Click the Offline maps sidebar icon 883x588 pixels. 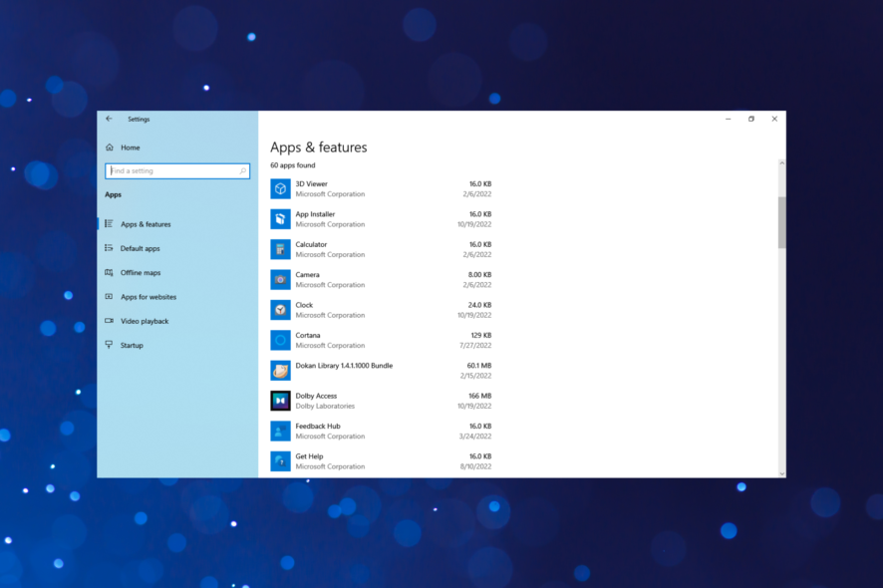(x=109, y=273)
